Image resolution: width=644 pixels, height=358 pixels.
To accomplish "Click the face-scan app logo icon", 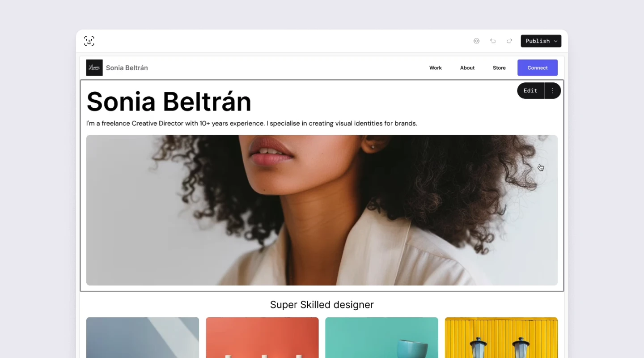I will click(89, 41).
